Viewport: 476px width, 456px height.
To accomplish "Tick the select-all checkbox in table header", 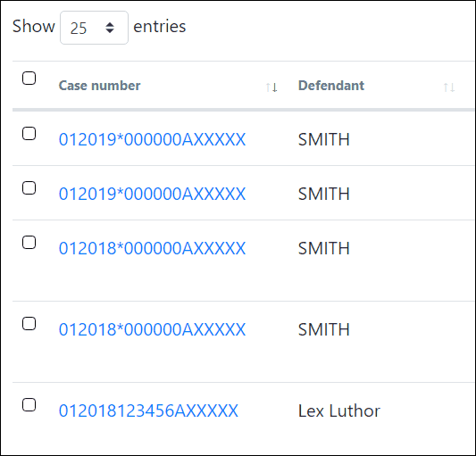I will (x=29, y=78).
